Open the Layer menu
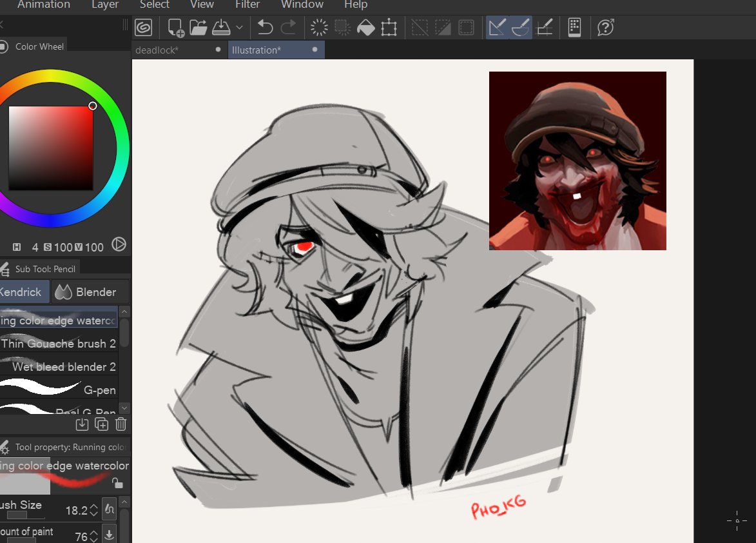Viewport: 756px width, 543px height. pyautogui.click(x=104, y=5)
